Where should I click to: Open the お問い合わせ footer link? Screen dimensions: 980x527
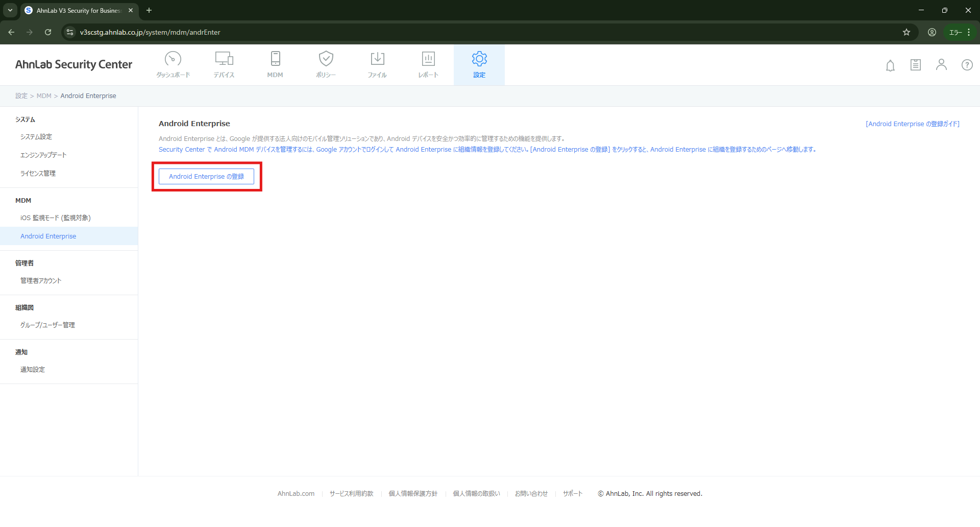point(531,494)
